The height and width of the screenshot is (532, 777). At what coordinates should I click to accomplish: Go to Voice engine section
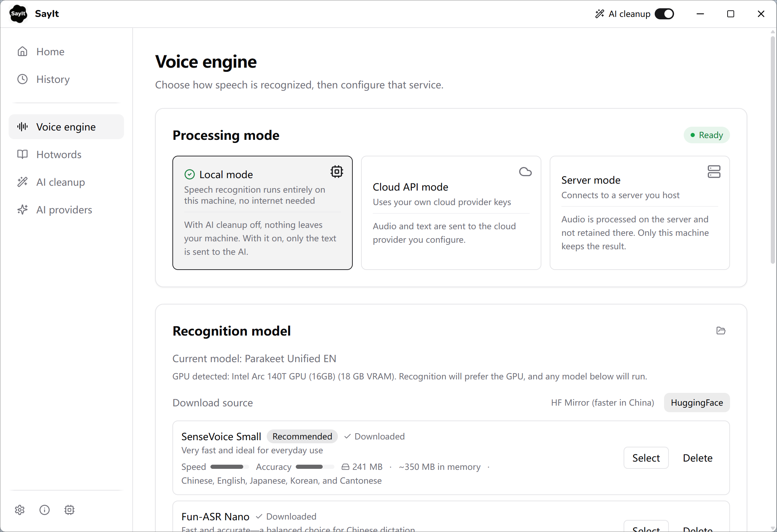[x=66, y=127]
